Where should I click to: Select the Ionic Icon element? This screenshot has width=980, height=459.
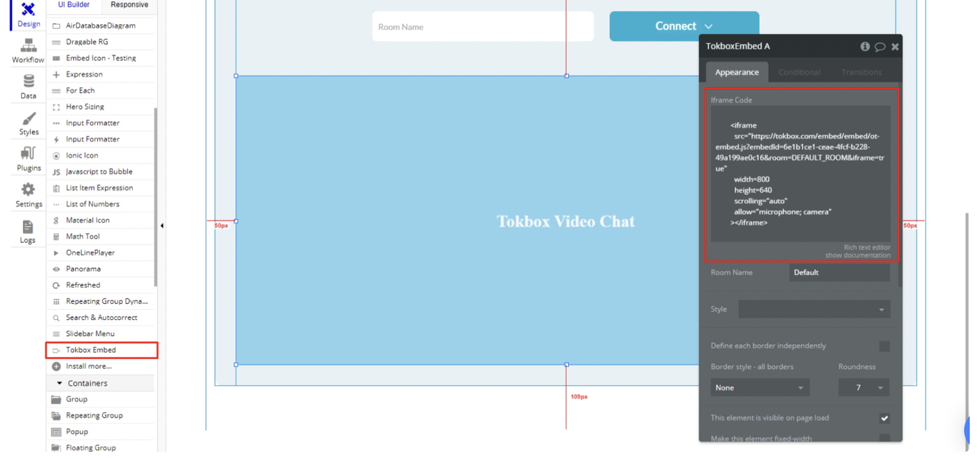click(101, 155)
